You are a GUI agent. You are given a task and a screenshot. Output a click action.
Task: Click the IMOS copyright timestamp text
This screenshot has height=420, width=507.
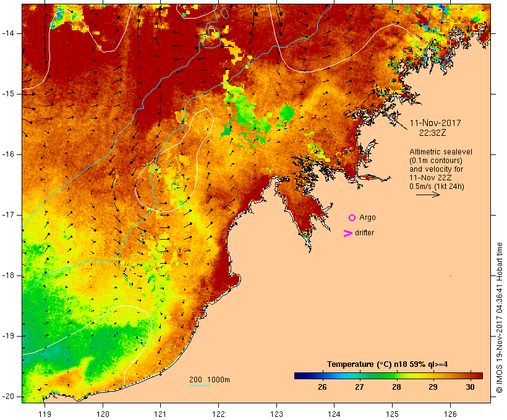tap(500, 317)
